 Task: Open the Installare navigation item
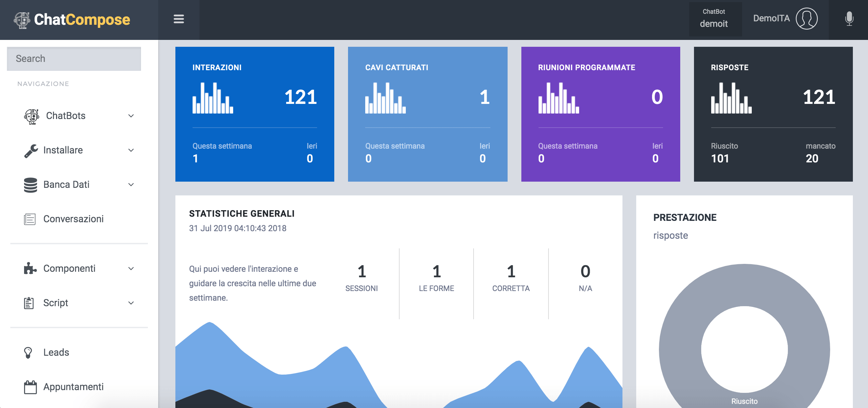coord(79,150)
